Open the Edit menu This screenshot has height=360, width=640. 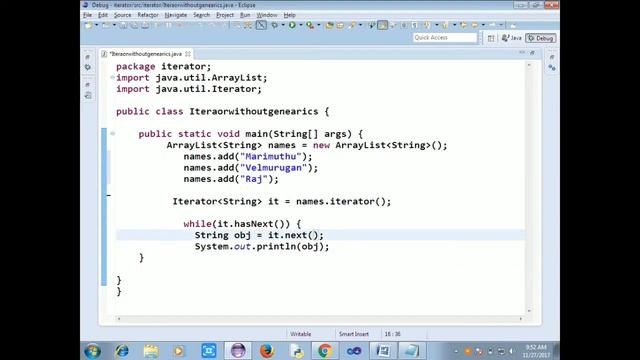pos(102,15)
